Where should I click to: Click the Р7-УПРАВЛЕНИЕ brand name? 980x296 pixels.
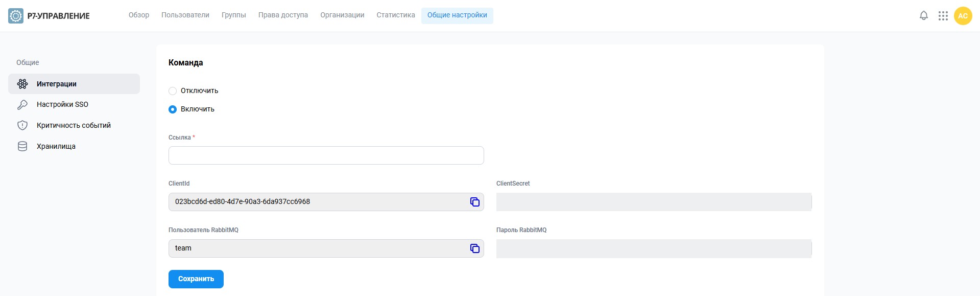[x=59, y=16]
